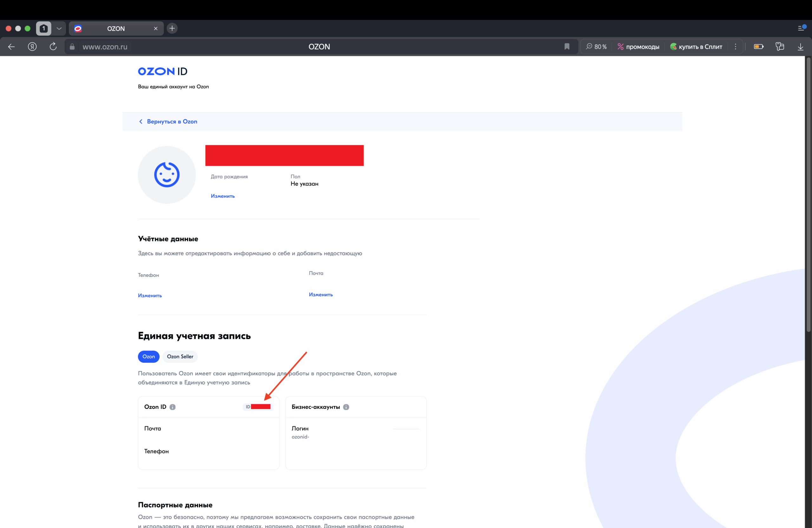Go back with the browser back arrow
The height and width of the screenshot is (528, 812).
click(x=11, y=47)
